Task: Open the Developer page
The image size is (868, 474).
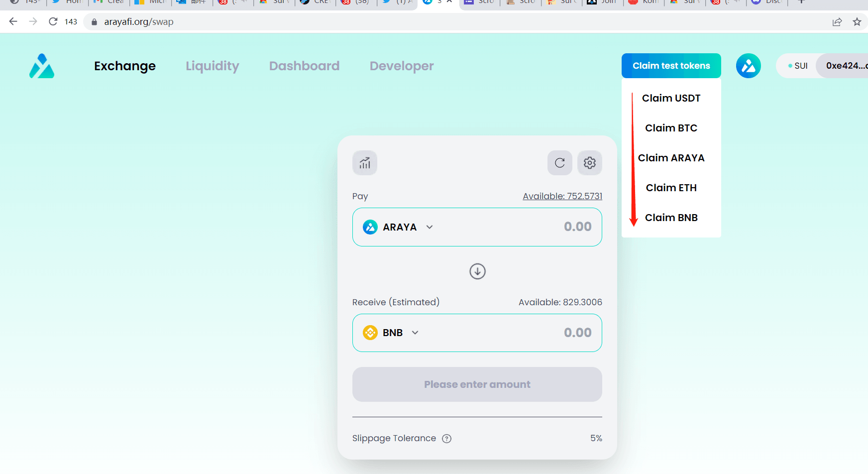Action: click(402, 66)
